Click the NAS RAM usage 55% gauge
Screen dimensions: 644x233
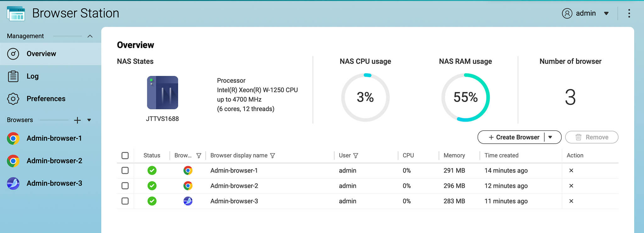point(465,97)
